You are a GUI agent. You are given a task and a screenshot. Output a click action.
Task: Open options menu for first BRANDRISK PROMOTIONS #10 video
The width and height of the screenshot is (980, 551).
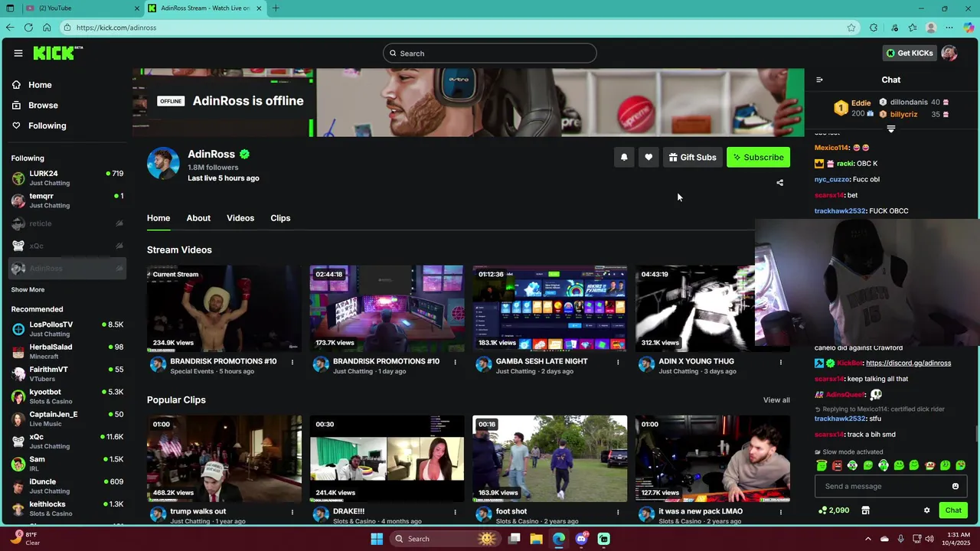(x=292, y=362)
